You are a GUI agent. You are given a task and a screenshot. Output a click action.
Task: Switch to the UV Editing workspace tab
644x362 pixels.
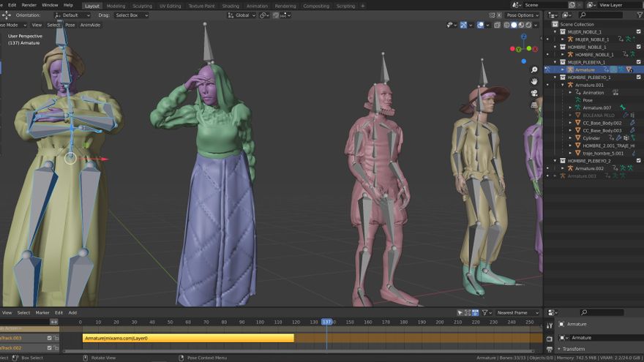coord(170,6)
